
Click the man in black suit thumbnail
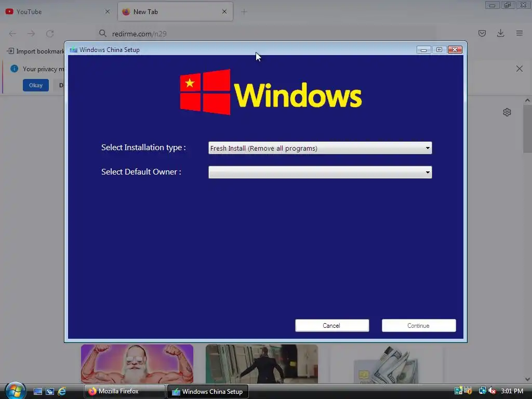click(x=262, y=364)
